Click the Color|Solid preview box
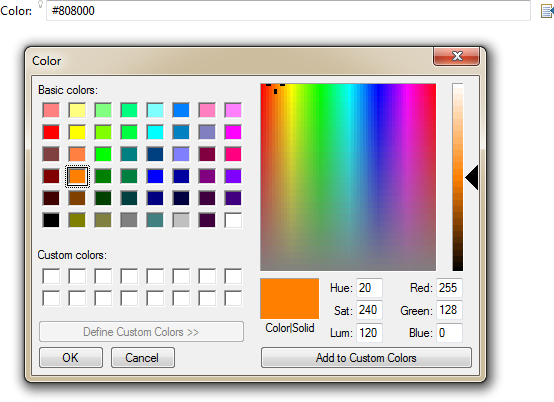554x402 pixels. tap(290, 298)
